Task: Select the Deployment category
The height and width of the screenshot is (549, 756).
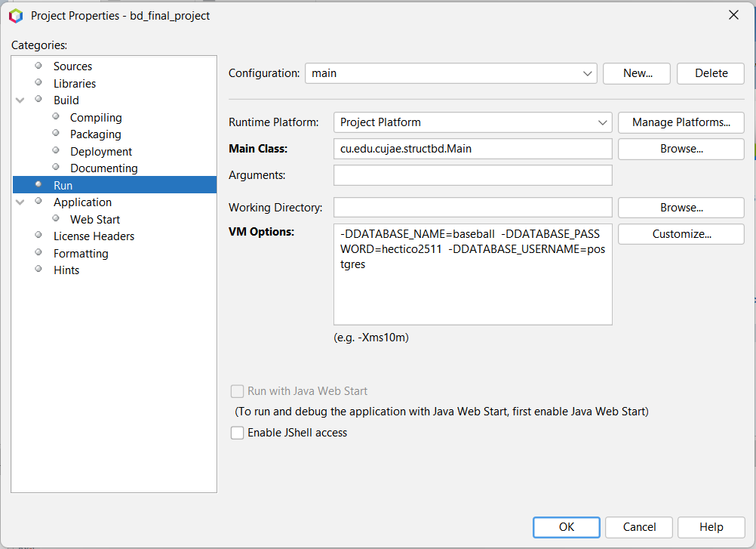Action: click(x=101, y=151)
